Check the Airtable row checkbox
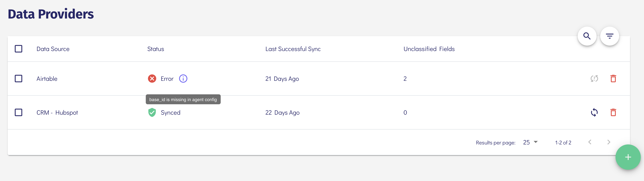The image size is (644, 181). pos(19,79)
